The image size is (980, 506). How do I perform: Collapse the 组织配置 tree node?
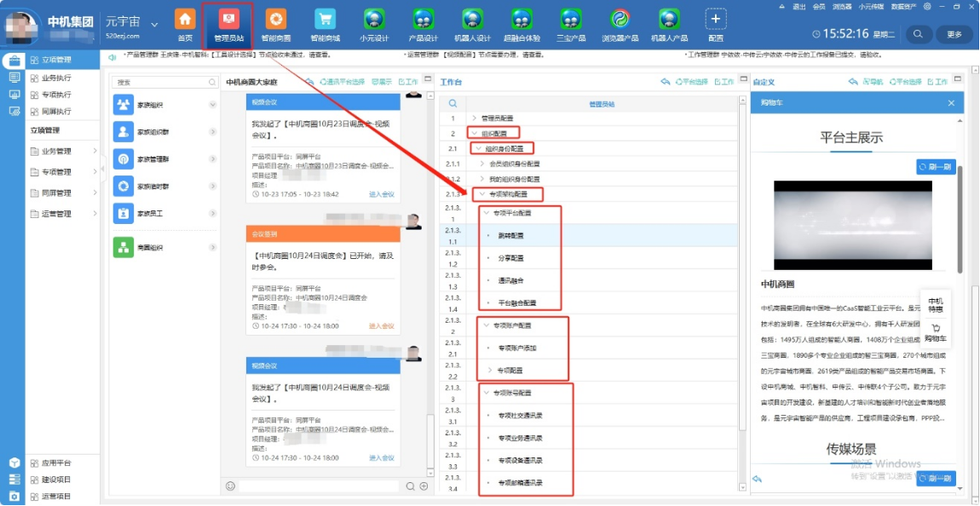pos(475,133)
